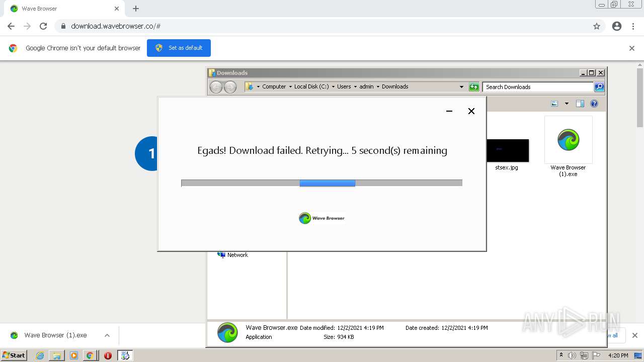This screenshot has width=644, height=362.
Task: Launch Wave Browser (1).exe from the Downloads folder
Action: point(568,140)
